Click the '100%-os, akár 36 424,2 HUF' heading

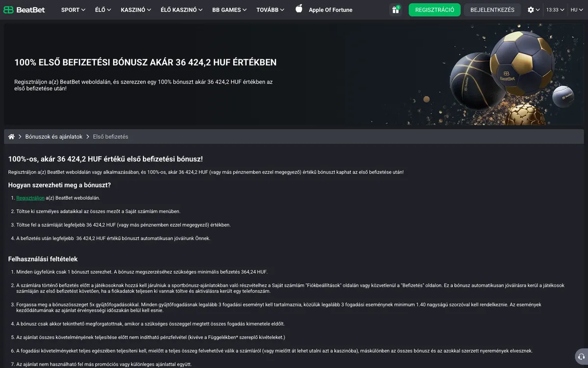[105, 159]
